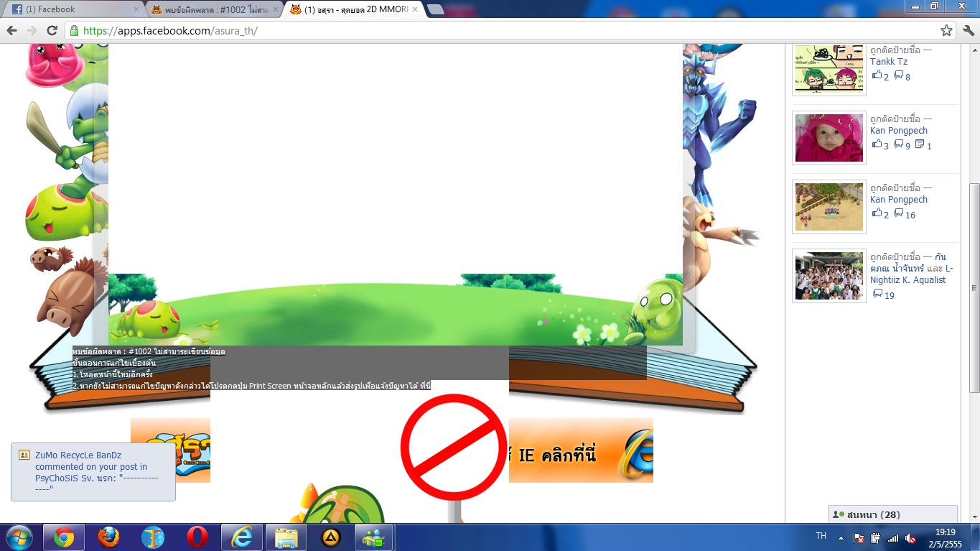Reload the page with the refresh icon
This screenshot has width=980, height=551.
pos(52,31)
